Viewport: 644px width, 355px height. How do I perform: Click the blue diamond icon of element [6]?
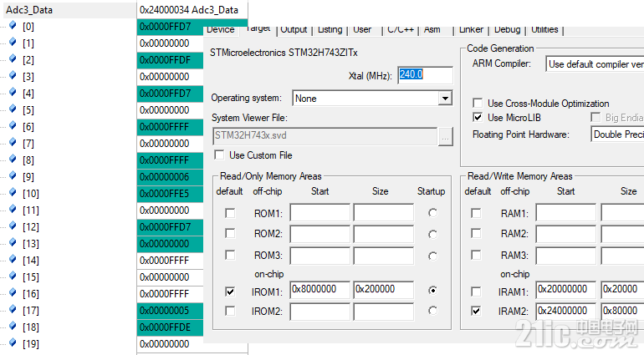tap(13, 125)
